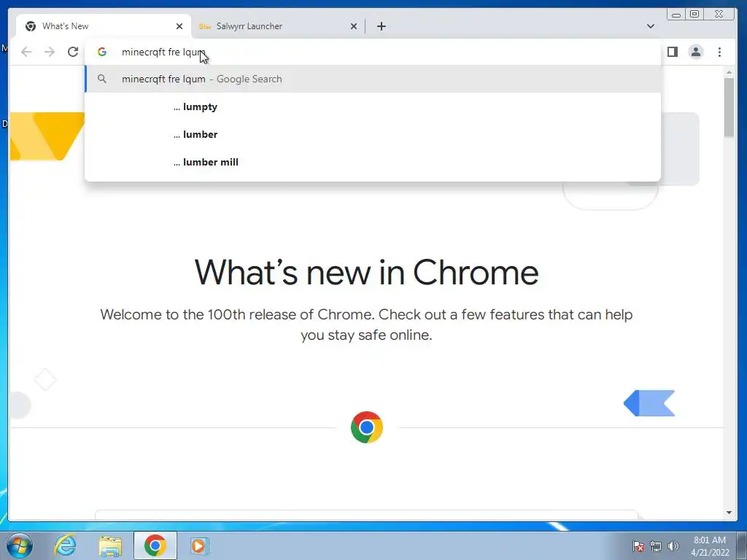Choose the 'lumber' suggestion

373,134
